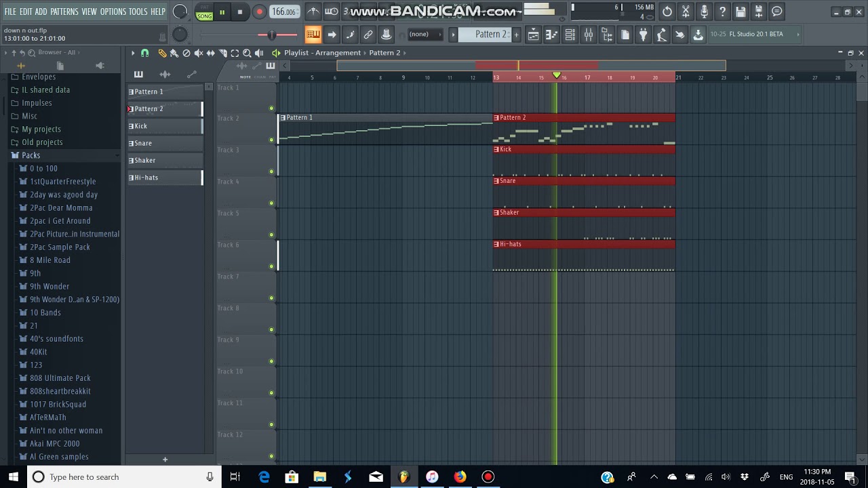
Task: Open the PATTERNS menu
Action: coord(64,12)
